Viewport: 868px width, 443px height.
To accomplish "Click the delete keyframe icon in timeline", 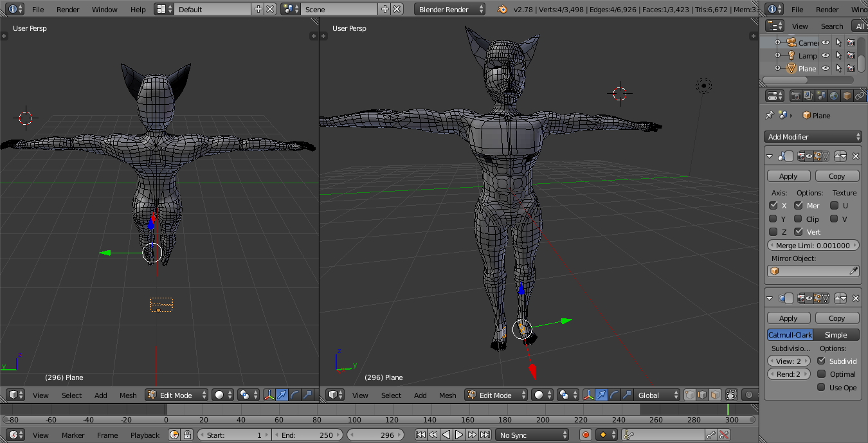I will [x=725, y=435].
